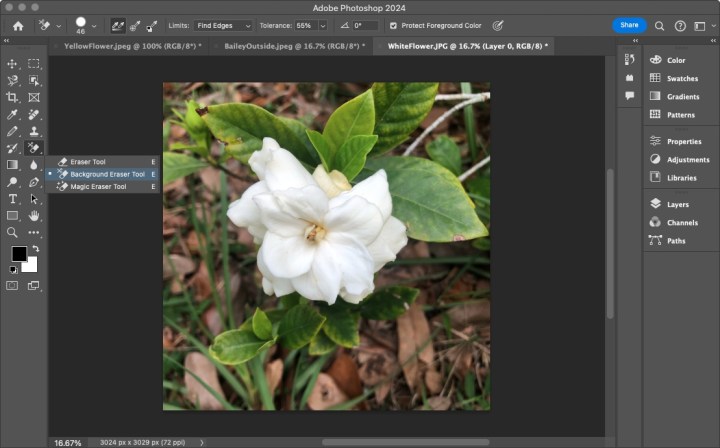Select the Gradient tool
Screen dimensions: 720x448
coord(13,165)
